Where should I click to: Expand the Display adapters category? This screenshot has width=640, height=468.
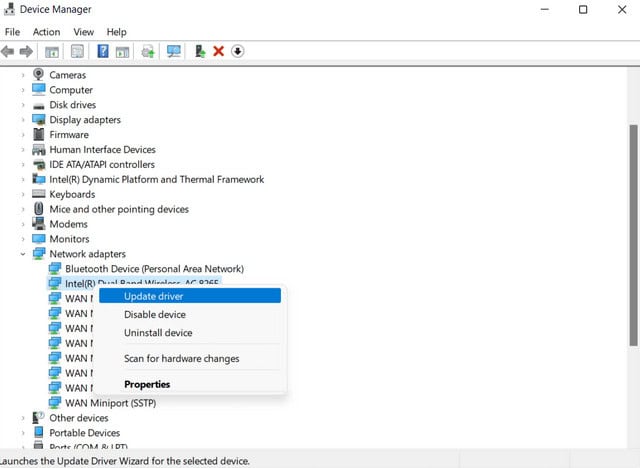pyautogui.click(x=23, y=120)
